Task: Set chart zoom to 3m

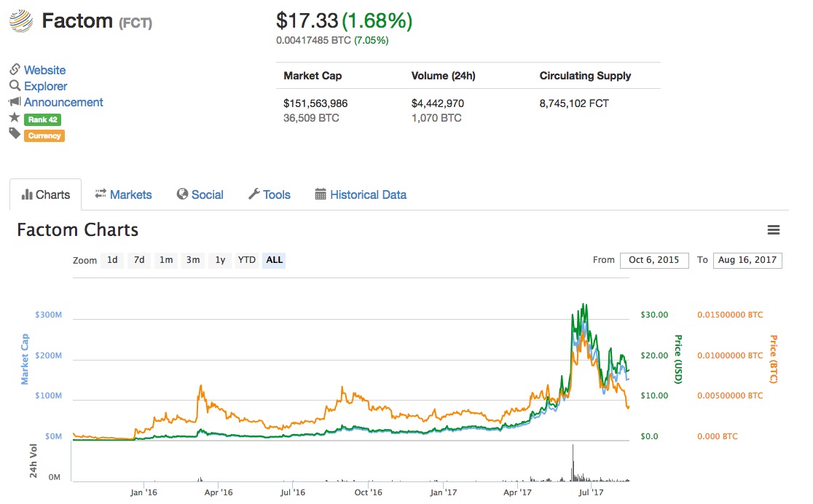Action: tap(193, 260)
